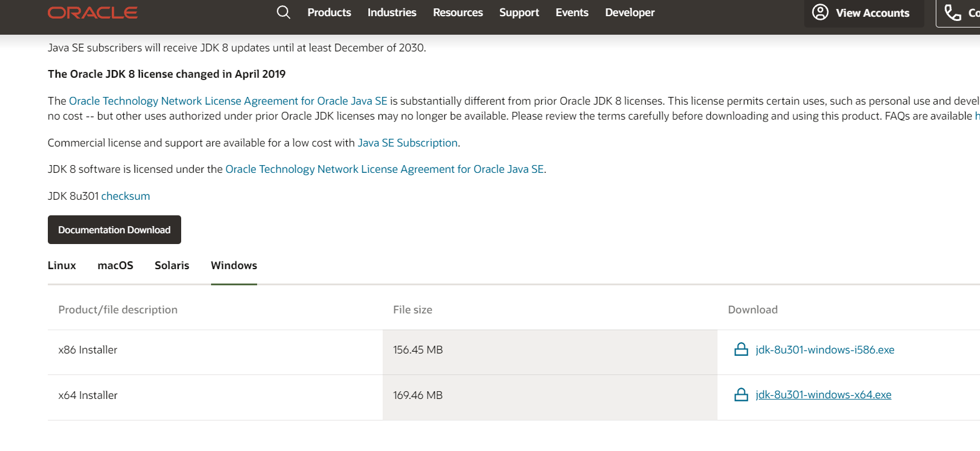Screen dimensions: 980x451
Task: Open the JDK 8u301 checksum link
Action: 126,196
